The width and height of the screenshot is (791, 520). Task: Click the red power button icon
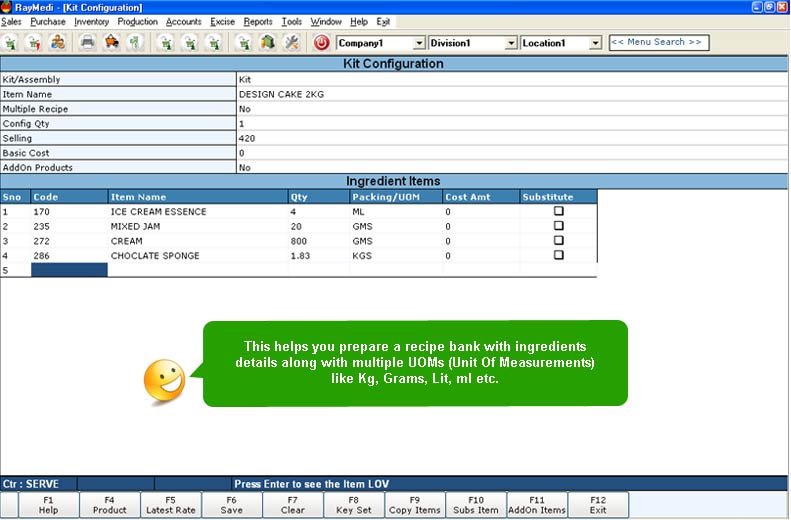point(321,43)
